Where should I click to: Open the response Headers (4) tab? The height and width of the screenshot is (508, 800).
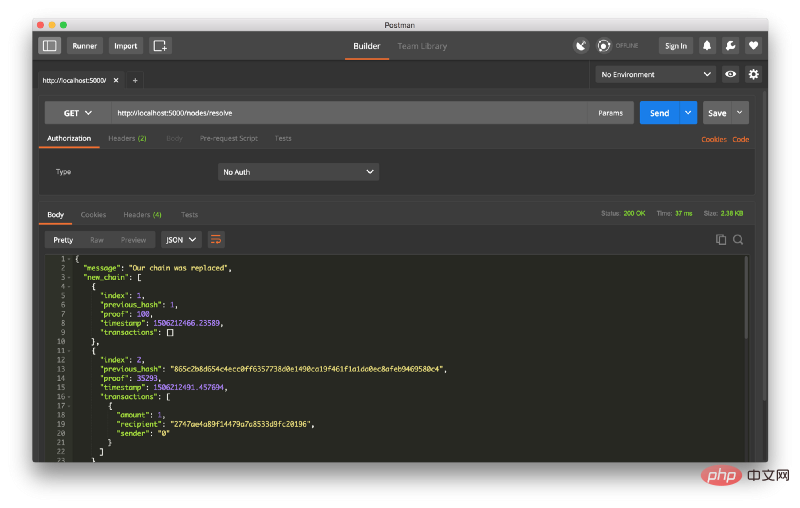pyautogui.click(x=142, y=215)
